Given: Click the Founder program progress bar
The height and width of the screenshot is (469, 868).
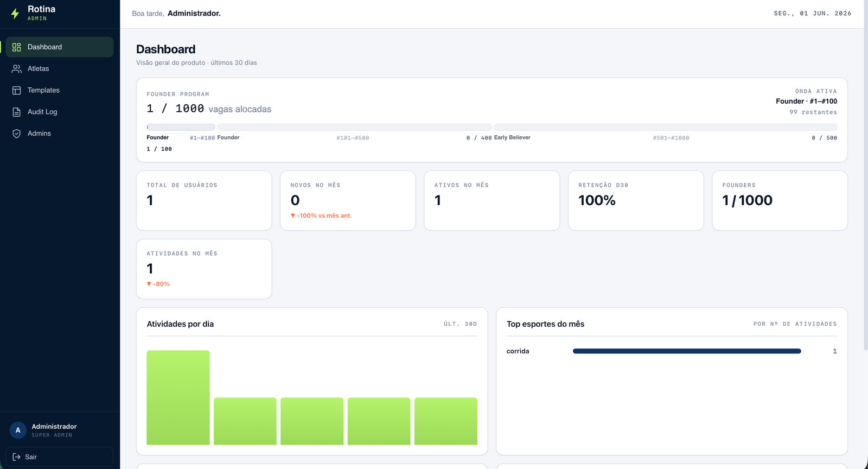Looking at the screenshot, I should tap(492, 127).
